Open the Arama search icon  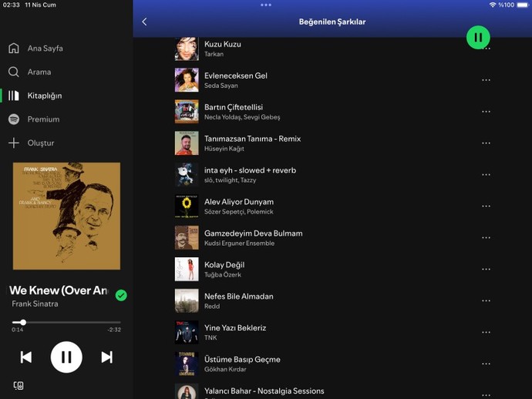point(14,72)
